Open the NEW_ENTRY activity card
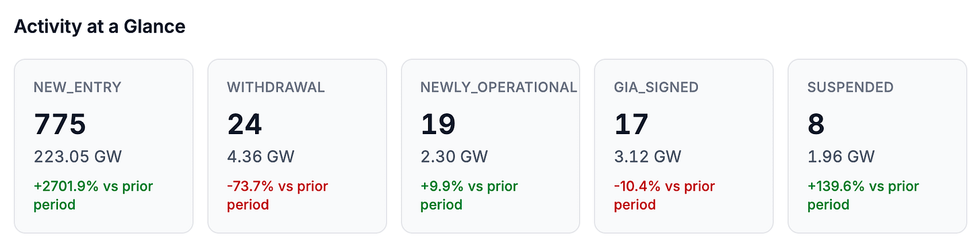The image size is (980, 244). pyautogui.click(x=104, y=146)
